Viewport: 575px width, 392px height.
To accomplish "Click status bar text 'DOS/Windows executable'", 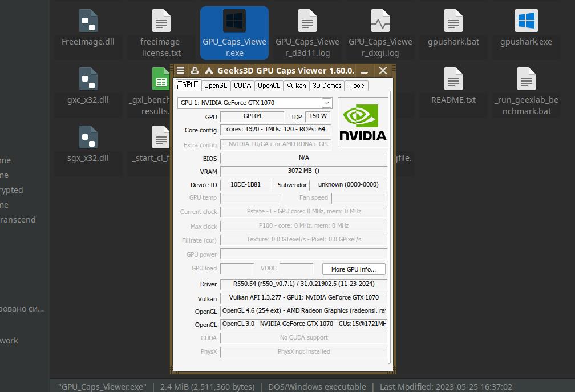I will point(317,387).
